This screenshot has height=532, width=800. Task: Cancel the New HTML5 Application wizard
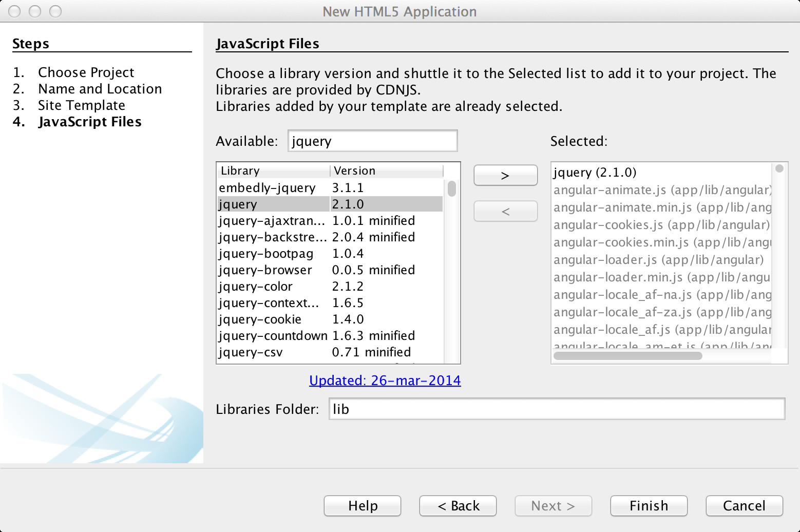tap(744, 506)
